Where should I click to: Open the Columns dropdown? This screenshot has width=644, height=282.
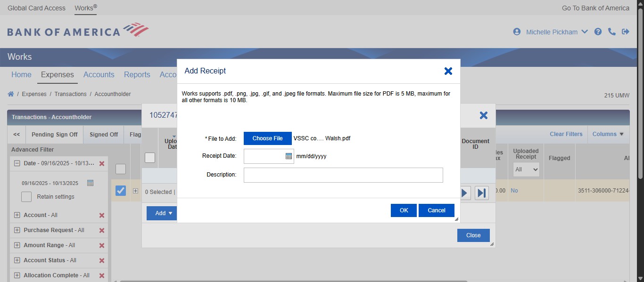tap(608, 134)
